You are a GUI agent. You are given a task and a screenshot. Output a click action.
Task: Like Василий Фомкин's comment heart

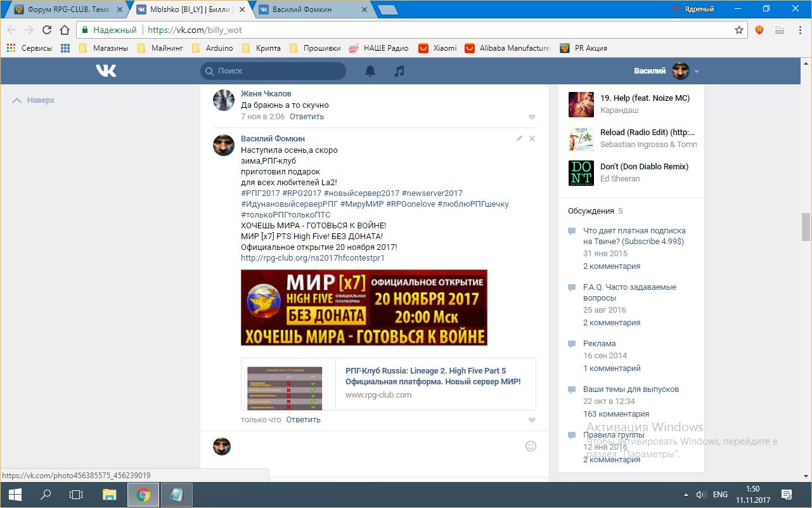coord(532,420)
